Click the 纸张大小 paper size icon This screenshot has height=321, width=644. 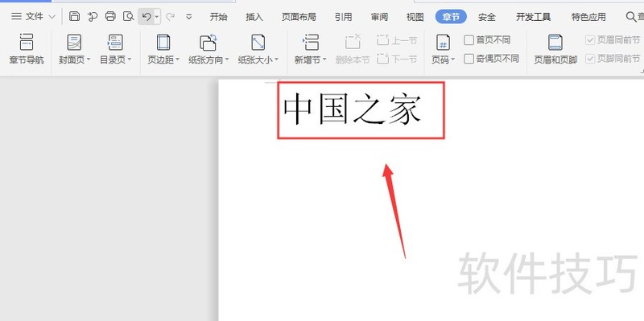258,43
